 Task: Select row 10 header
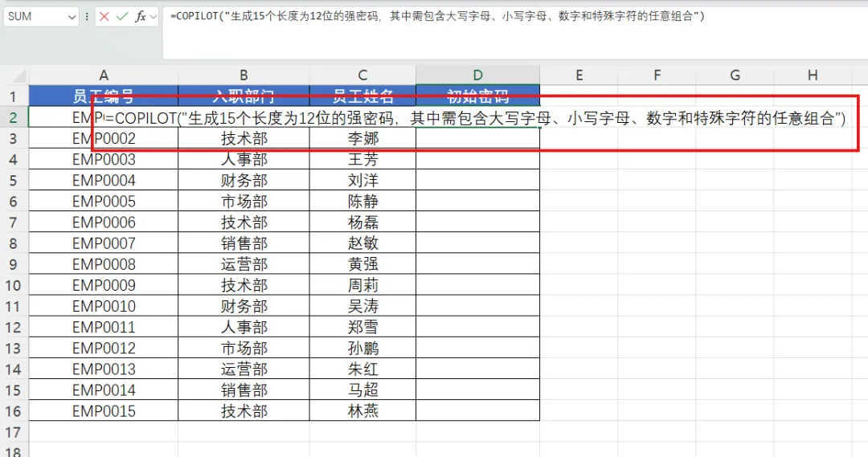pyautogui.click(x=14, y=285)
